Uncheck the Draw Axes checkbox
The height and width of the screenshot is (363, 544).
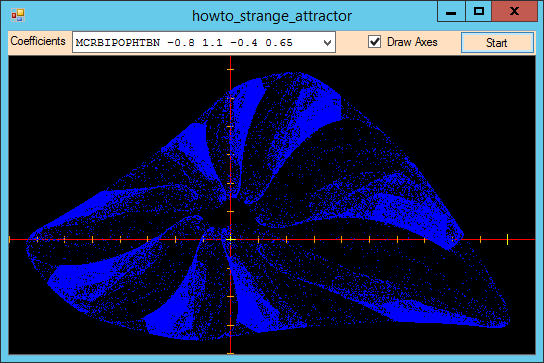pos(374,42)
